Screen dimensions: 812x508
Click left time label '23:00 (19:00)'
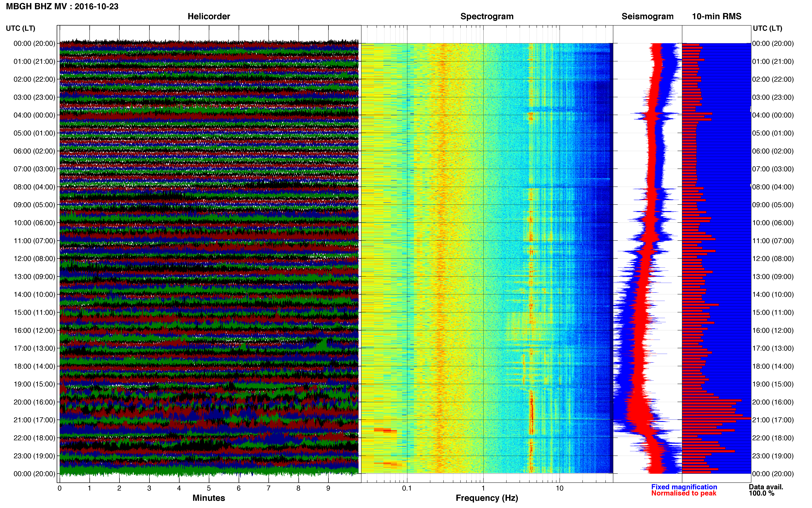(x=34, y=456)
